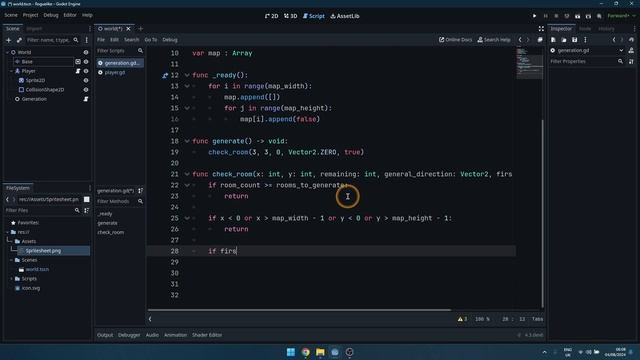Toggle visibility of CollisionShape2D node

(x=86, y=90)
